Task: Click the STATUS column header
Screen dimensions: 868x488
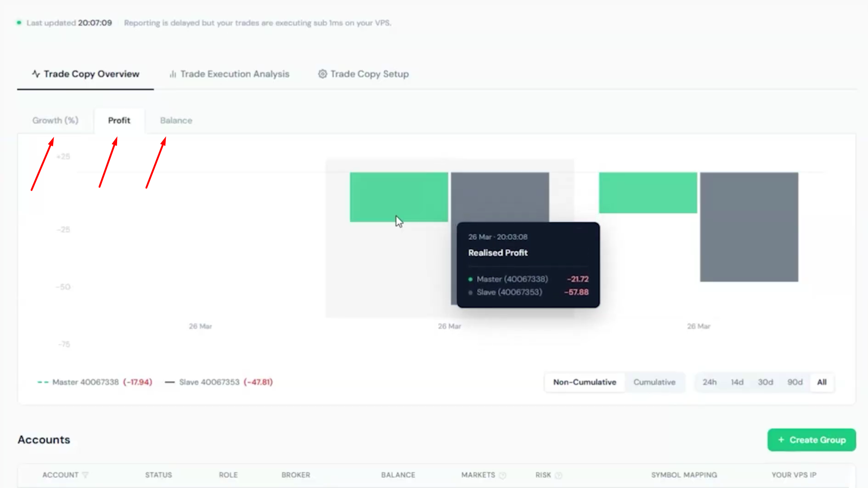Action: pos(158,475)
